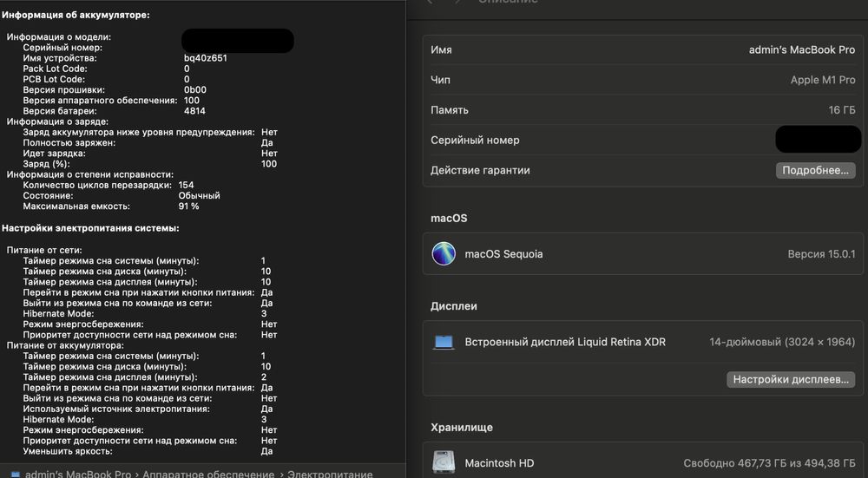The height and width of the screenshot is (478, 868).
Task: Open warranty details with Подробнее button
Action: (x=815, y=170)
